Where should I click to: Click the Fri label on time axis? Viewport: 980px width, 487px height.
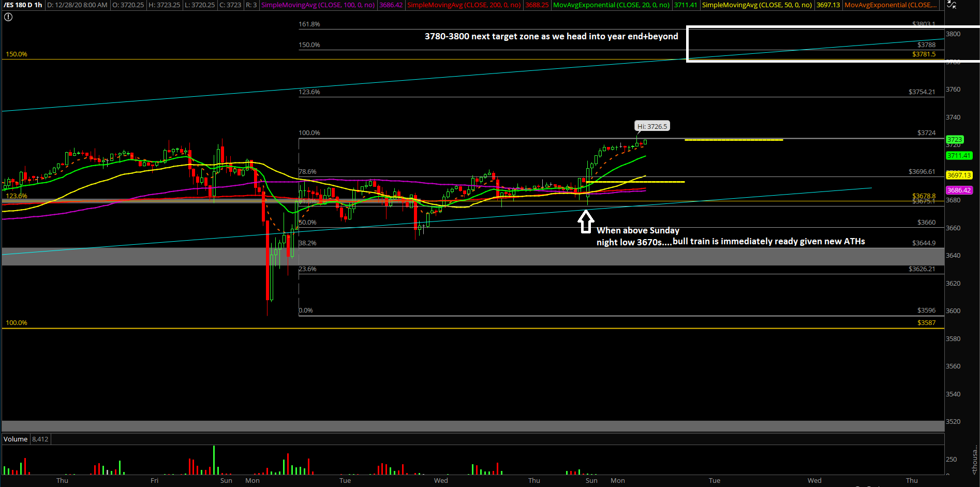pos(154,481)
